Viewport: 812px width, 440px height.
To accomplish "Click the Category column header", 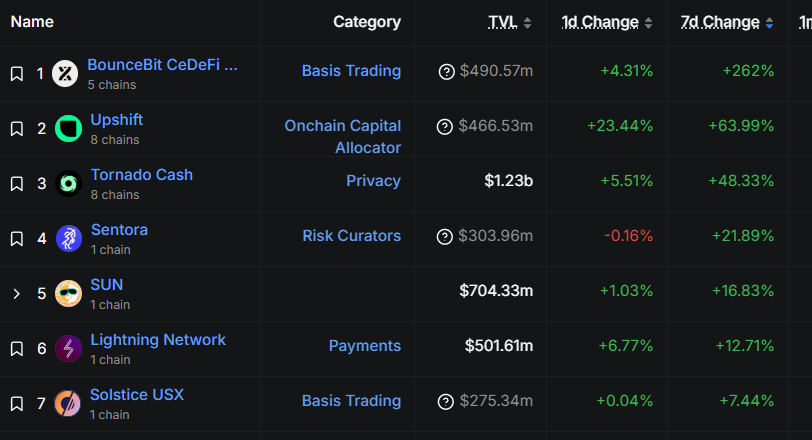I will (367, 22).
